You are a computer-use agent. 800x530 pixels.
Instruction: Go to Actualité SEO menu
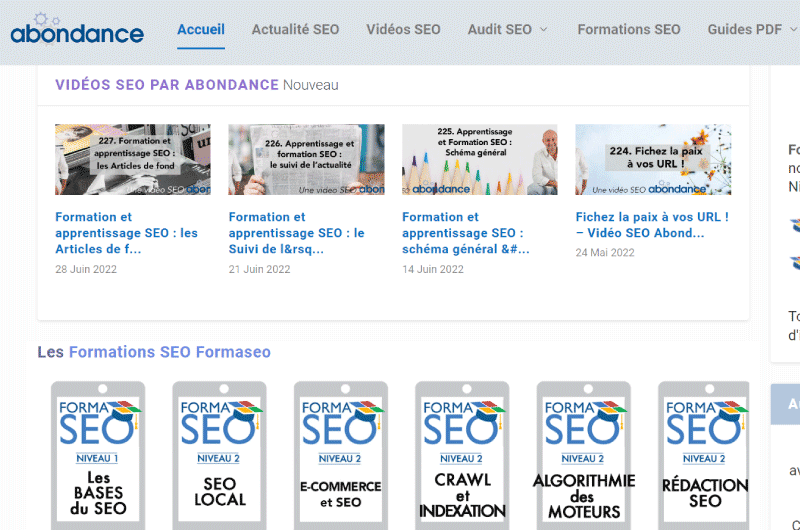295,30
